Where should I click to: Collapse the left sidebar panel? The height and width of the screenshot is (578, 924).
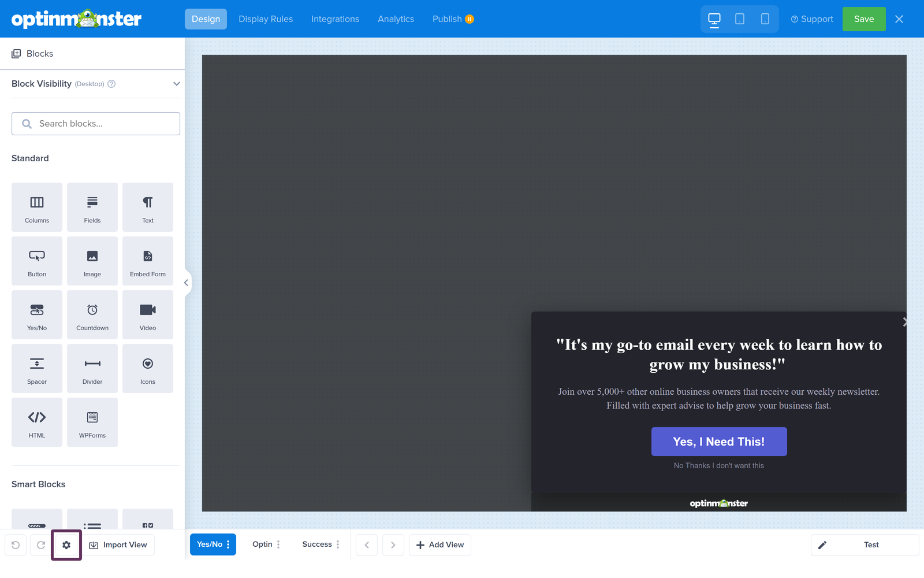[187, 283]
